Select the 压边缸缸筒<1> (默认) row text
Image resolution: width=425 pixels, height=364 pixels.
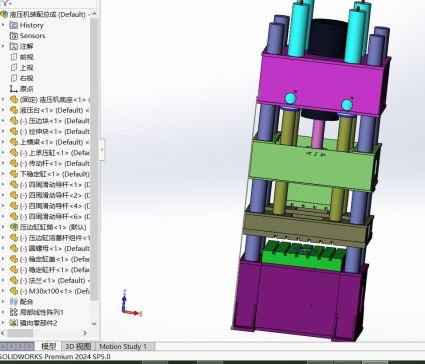53,227
